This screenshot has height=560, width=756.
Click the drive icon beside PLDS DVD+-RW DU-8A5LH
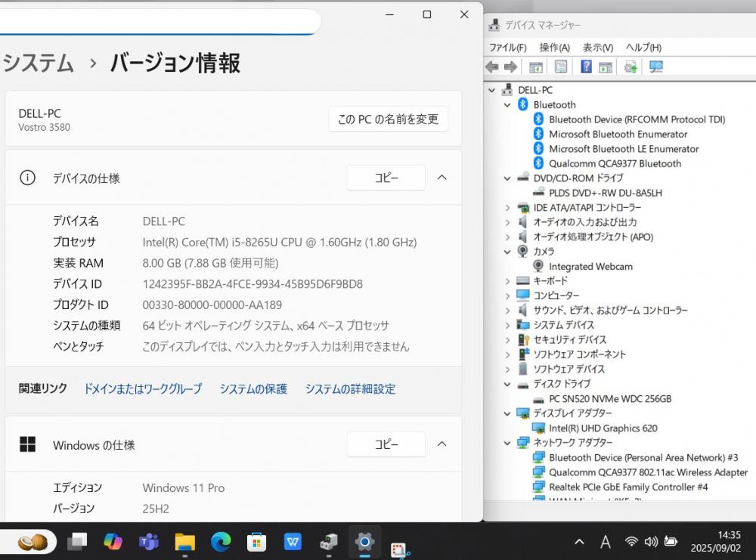(x=538, y=193)
